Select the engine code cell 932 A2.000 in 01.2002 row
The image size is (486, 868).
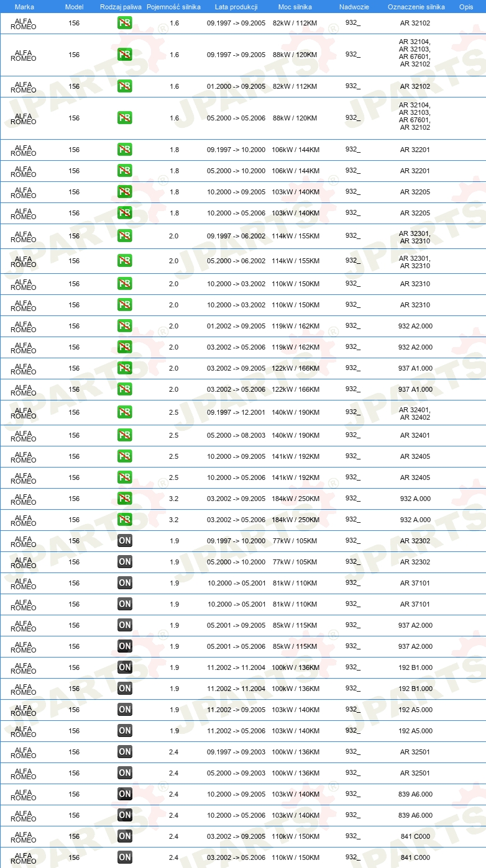[415, 326]
